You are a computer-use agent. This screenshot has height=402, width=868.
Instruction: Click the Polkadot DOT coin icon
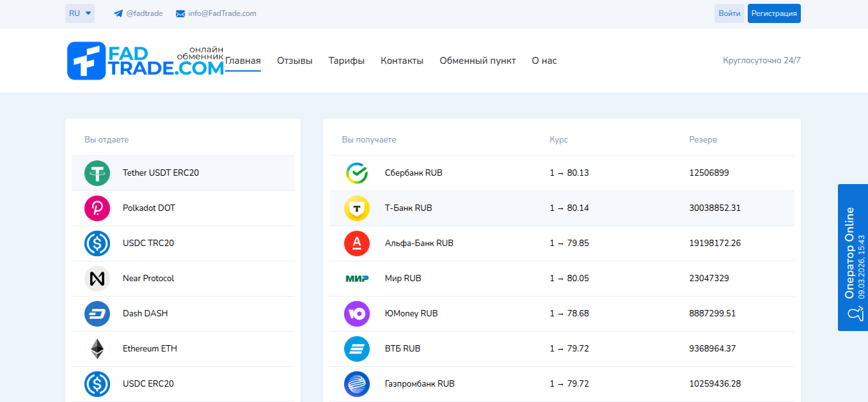[97, 208]
